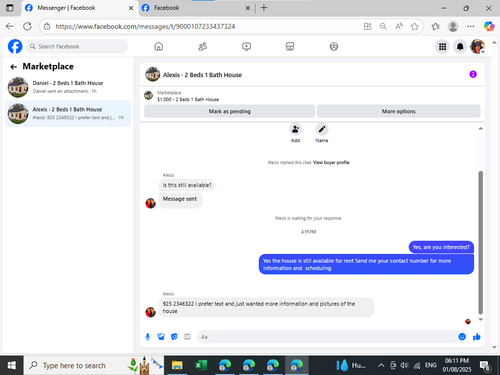This screenshot has width=500, height=375.
Task: Choose a GIF icon
Action: click(x=187, y=337)
